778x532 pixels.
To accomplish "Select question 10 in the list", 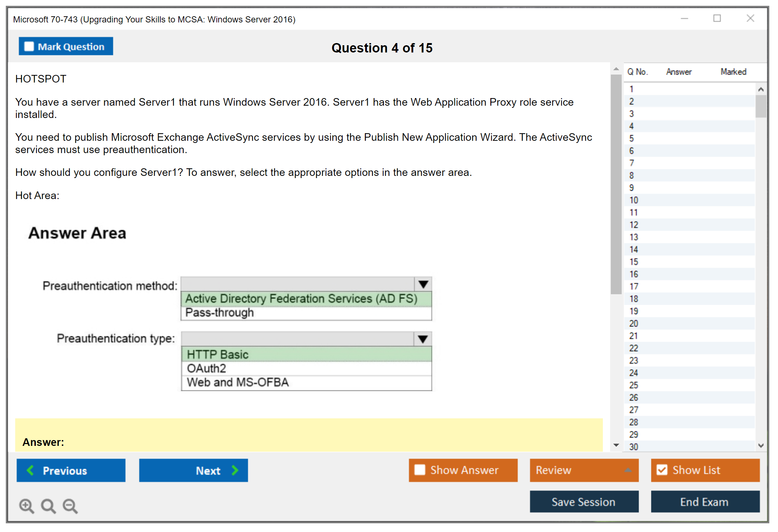I will [x=634, y=200].
